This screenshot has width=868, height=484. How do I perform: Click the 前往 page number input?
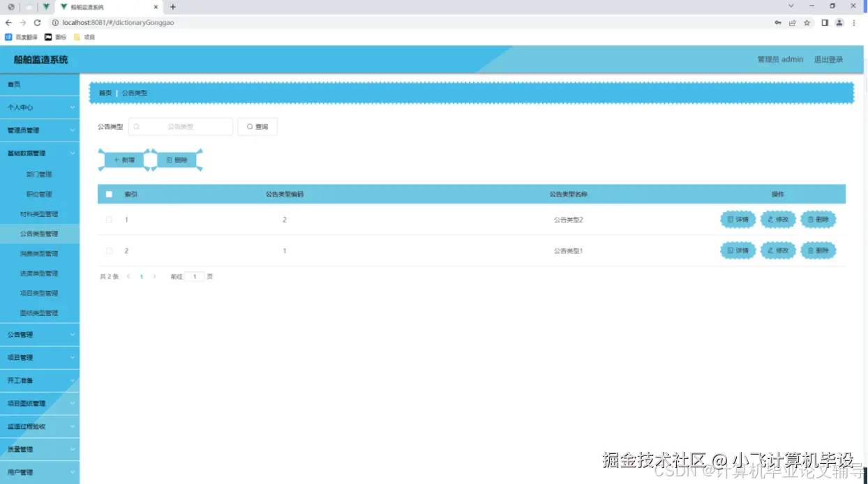[195, 277]
